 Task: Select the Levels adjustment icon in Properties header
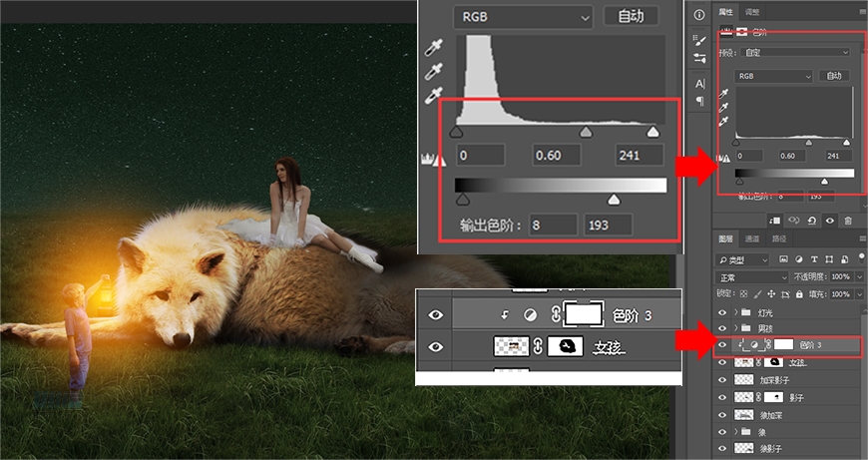[725, 32]
